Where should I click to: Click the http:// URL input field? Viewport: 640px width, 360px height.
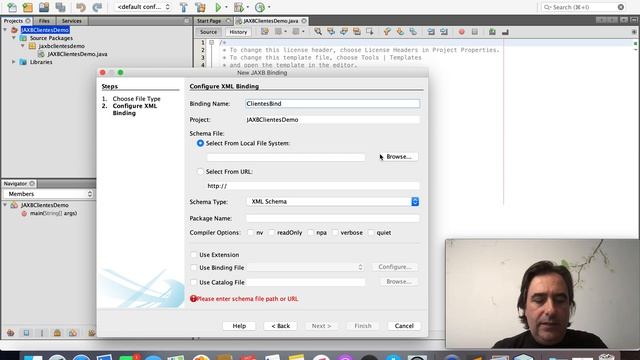[313, 186]
